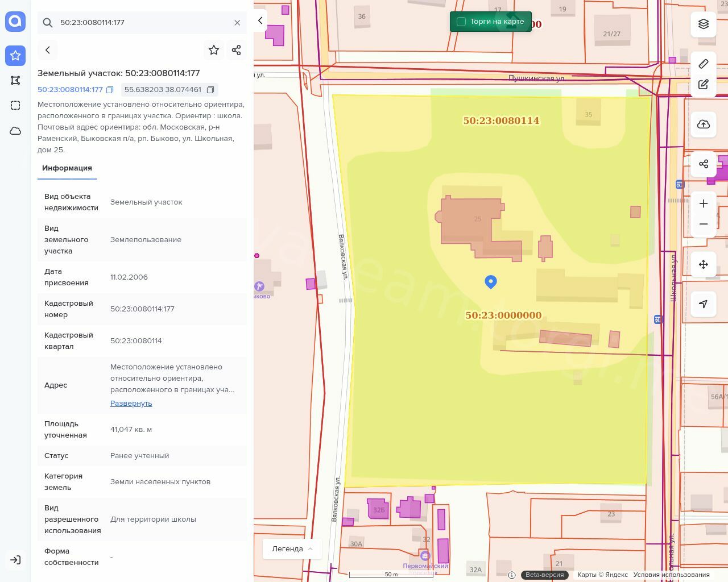
Task: Open the map layers panel
Action: pos(704,24)
